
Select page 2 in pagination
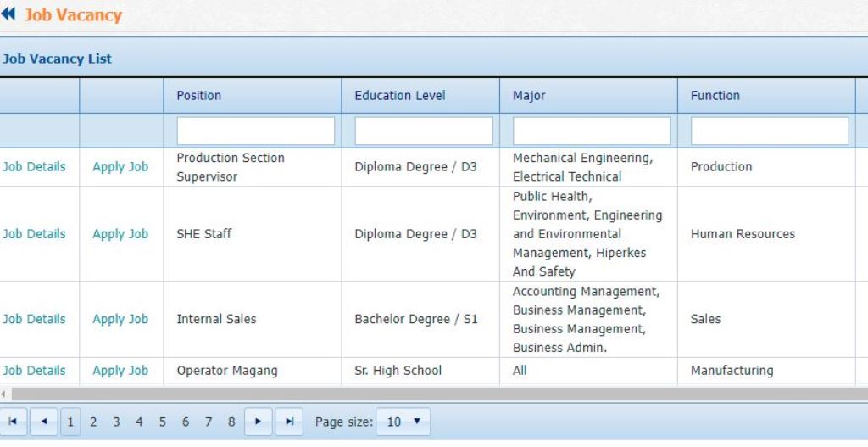(x=93, y=422)
